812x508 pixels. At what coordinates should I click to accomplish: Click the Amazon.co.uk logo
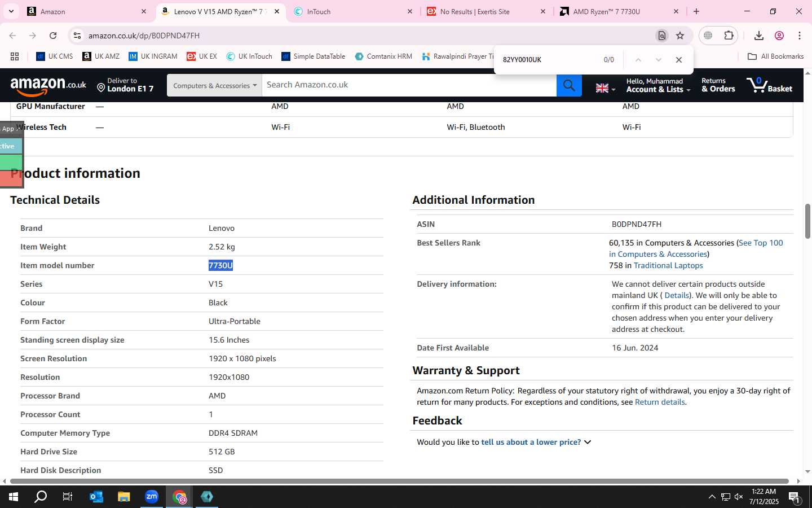click(x=48, y=86)
